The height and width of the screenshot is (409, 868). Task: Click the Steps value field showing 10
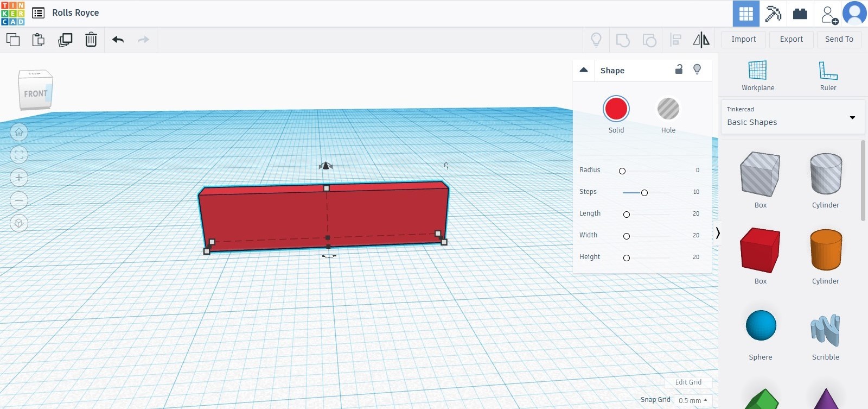pos(696,192)
